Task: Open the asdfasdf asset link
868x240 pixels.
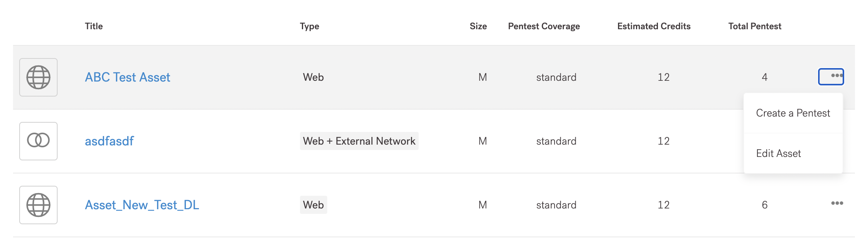Action: point(109,141)
